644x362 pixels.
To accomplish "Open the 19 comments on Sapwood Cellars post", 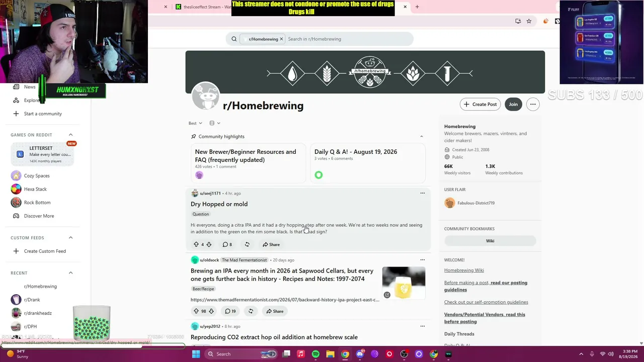I will coord(230,311).
